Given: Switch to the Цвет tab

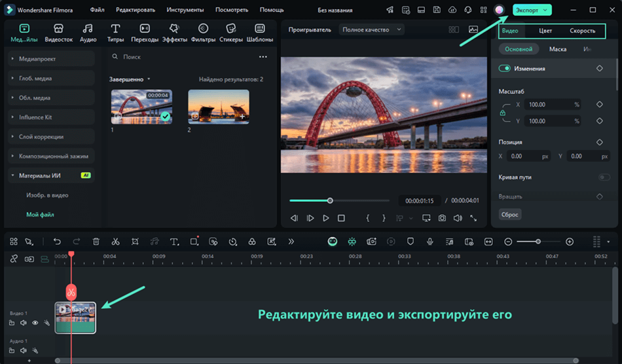Looking at the screenshot, I should pos(545,31).
